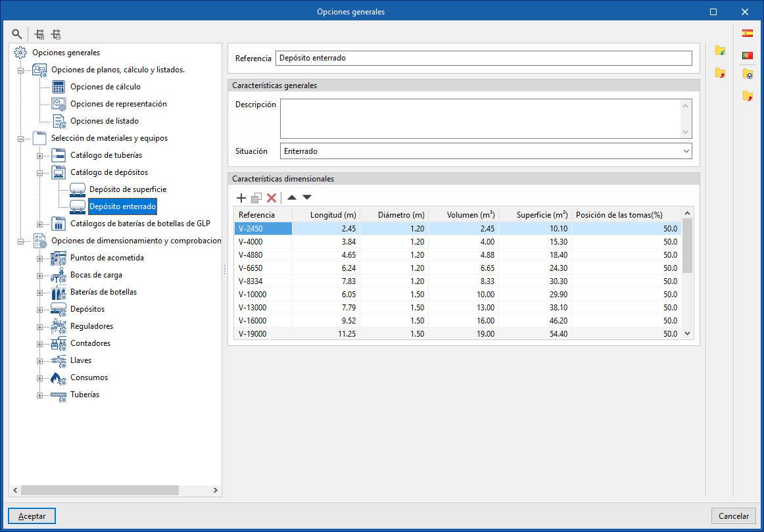Collapse the Catálogo de depósitos node

[x=39, y=173]
